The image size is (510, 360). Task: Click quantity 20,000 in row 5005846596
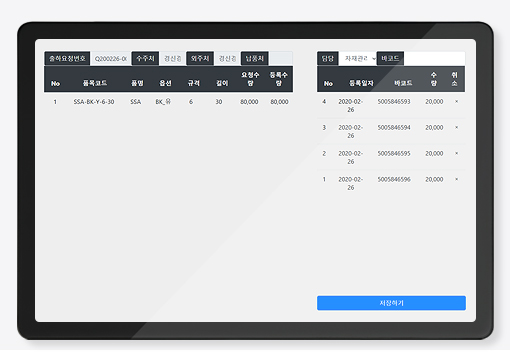(434, 180)
